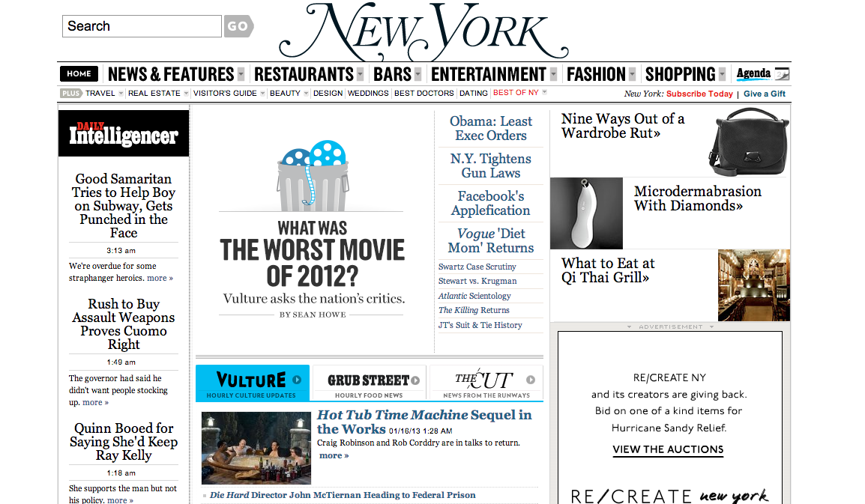Click the Hot Tub Time Machine thumbnail
This screenshot has height=504, width=865.
256,448
